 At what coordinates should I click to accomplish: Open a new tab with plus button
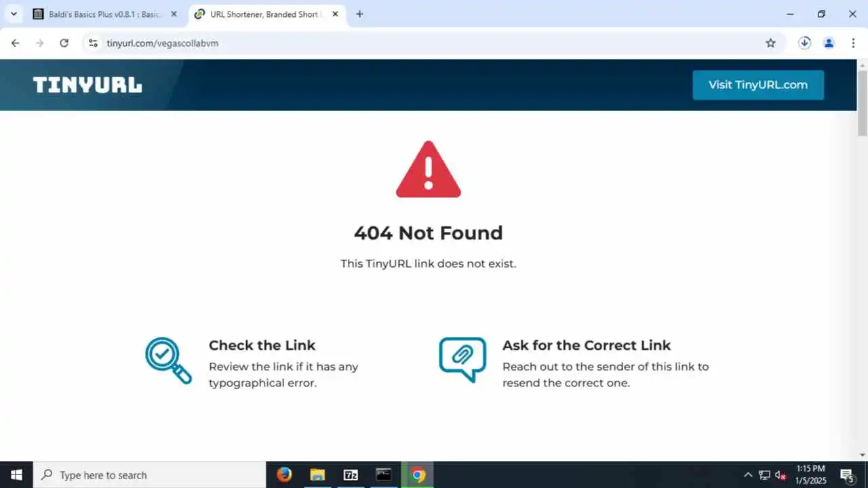359,14
